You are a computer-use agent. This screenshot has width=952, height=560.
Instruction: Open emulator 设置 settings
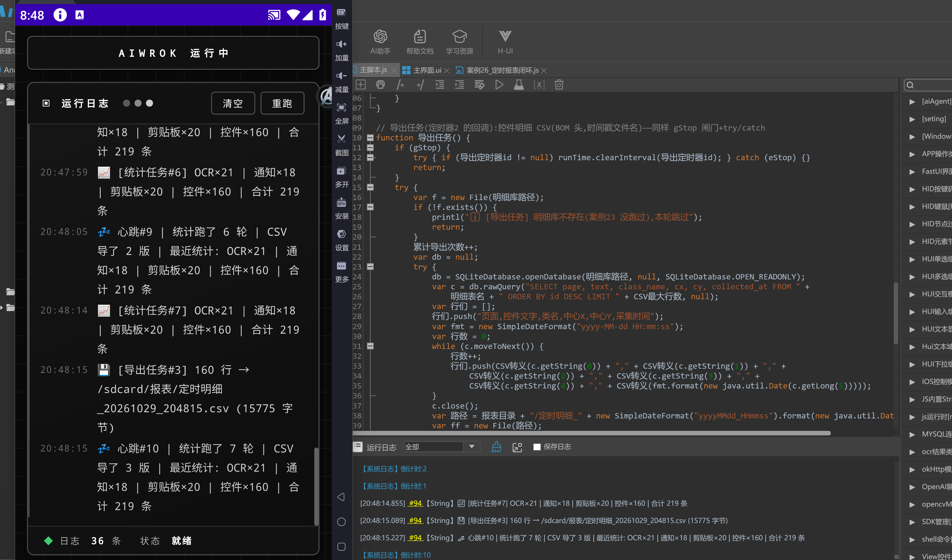[341, 240]
